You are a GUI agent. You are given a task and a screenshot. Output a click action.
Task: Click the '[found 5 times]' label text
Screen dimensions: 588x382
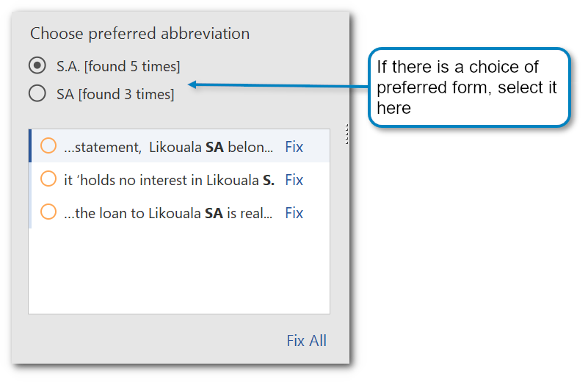pos(132,67)
